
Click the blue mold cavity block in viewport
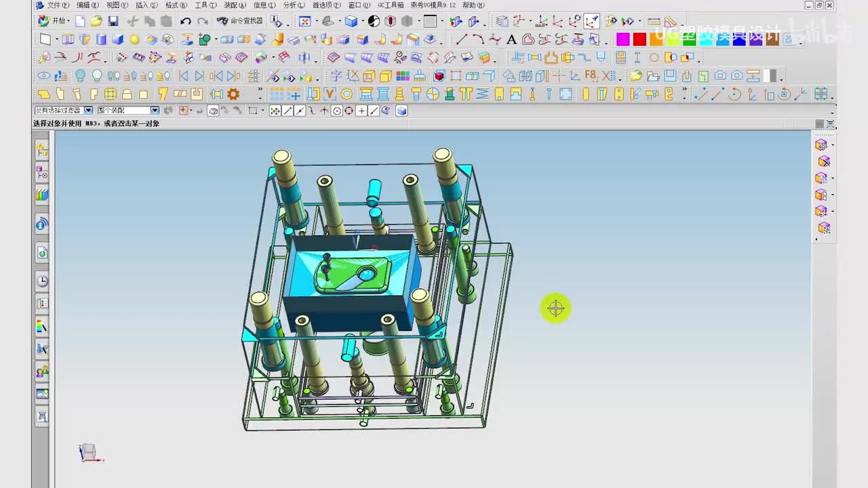click(x=352, y=283)
